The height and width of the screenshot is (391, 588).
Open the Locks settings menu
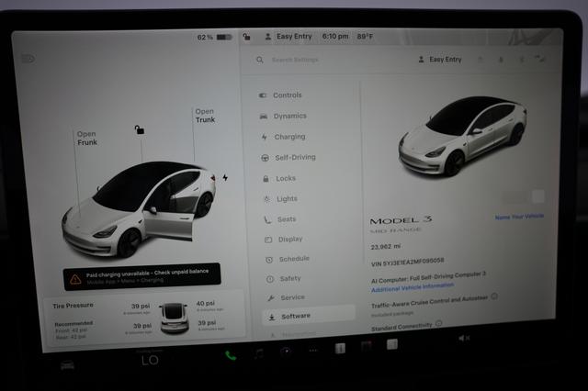coord(279,179)
